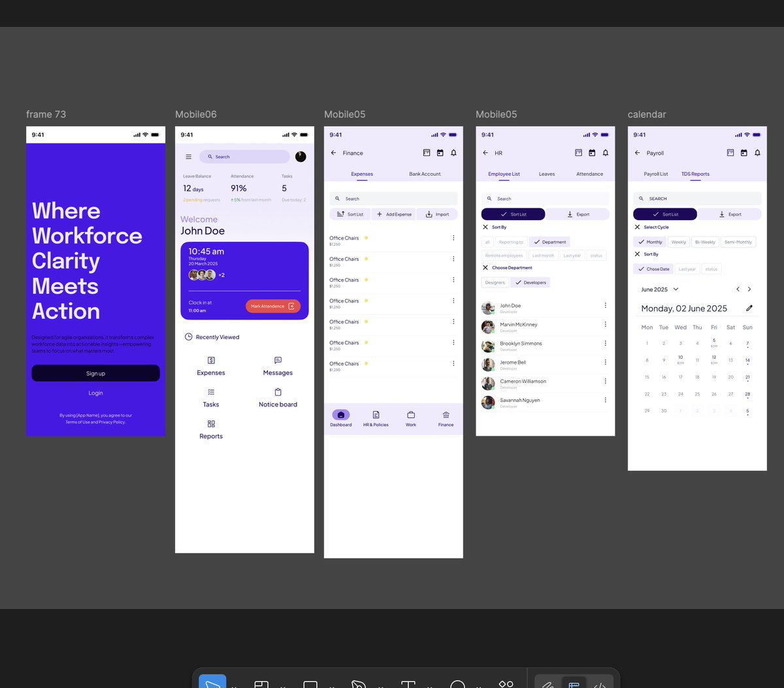784x688 pixels.
Task: Select Finance in bottom navigation
Action: coord(446,418)
